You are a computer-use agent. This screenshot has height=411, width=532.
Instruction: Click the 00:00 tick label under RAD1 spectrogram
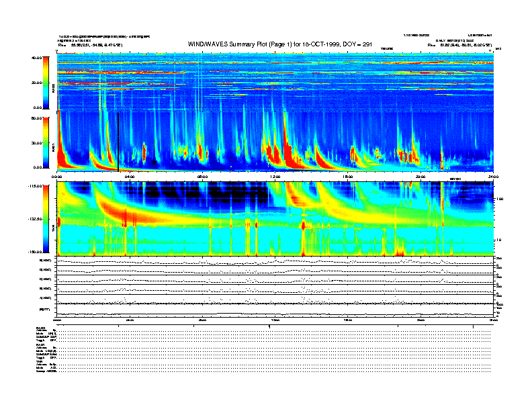(x=56, y=177)
